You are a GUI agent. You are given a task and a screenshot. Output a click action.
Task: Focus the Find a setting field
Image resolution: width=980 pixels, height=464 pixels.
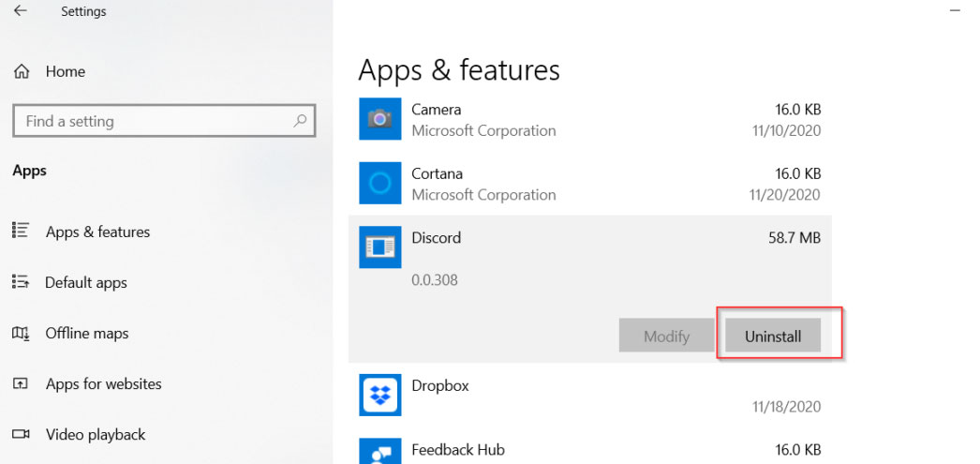164,121
